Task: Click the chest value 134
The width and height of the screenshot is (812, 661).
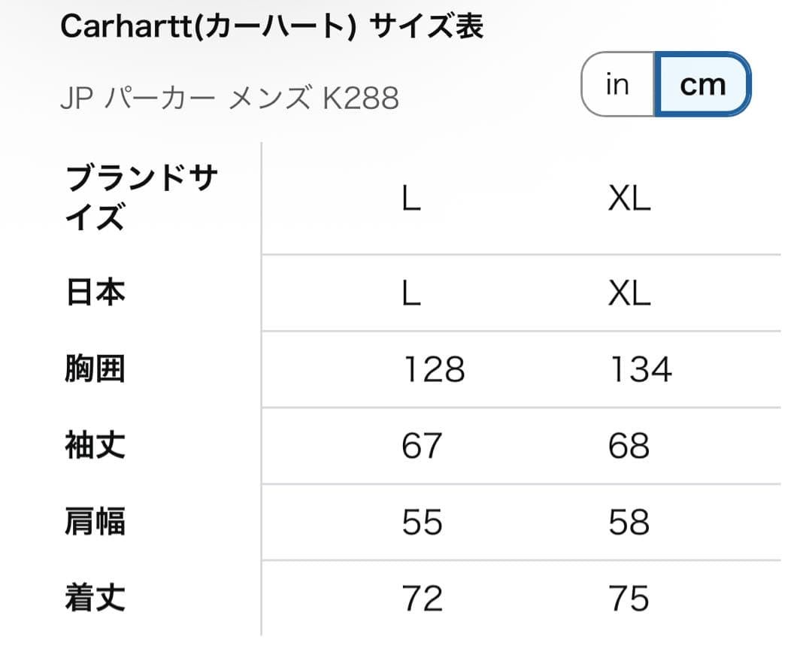Action: click(640, 369)
